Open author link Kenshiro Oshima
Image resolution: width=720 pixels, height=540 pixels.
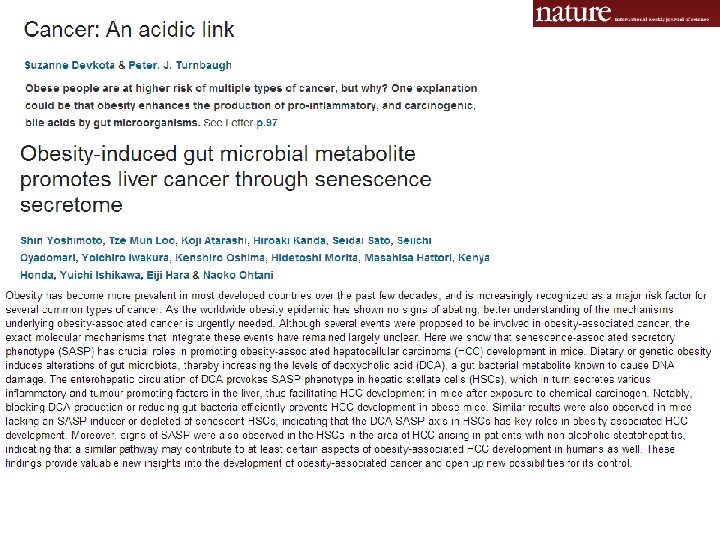coord(220,258)
